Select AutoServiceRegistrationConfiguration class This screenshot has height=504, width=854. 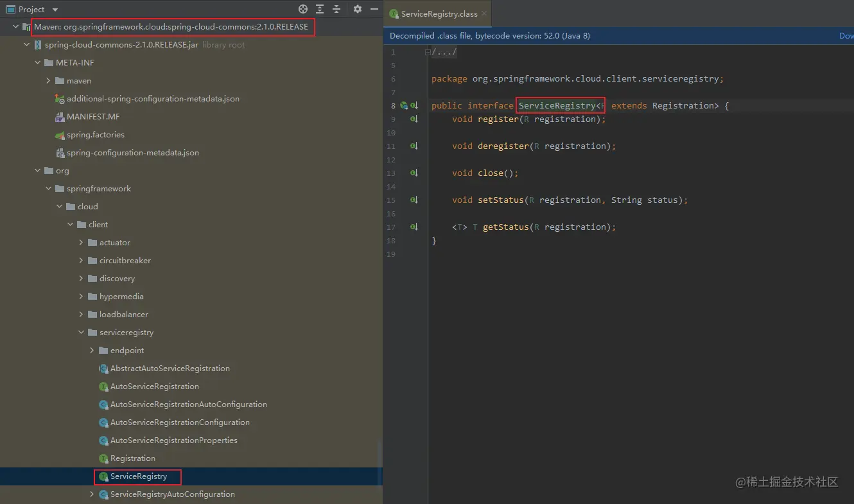coord(180,422)
